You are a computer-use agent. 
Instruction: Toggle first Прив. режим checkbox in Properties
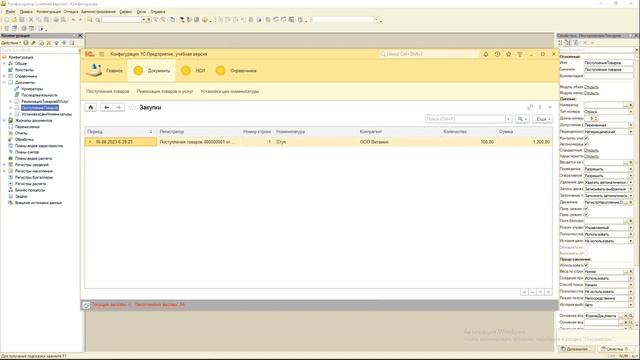click(586, 209)
